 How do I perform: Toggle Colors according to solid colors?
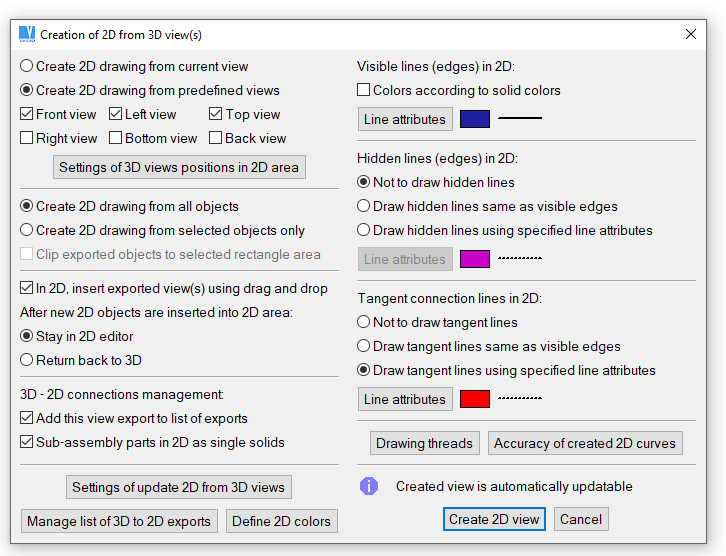(363, 90)
